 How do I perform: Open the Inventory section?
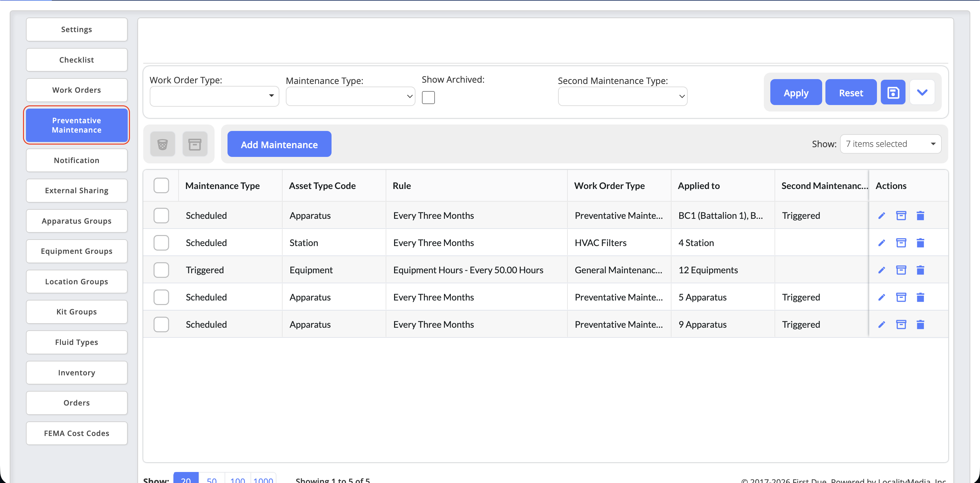pyautogui.click(x=76, y=372)
